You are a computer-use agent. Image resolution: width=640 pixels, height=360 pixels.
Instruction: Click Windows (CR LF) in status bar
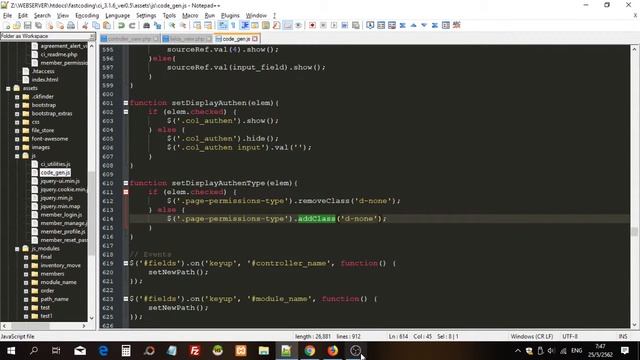click(x=531, y=336)
